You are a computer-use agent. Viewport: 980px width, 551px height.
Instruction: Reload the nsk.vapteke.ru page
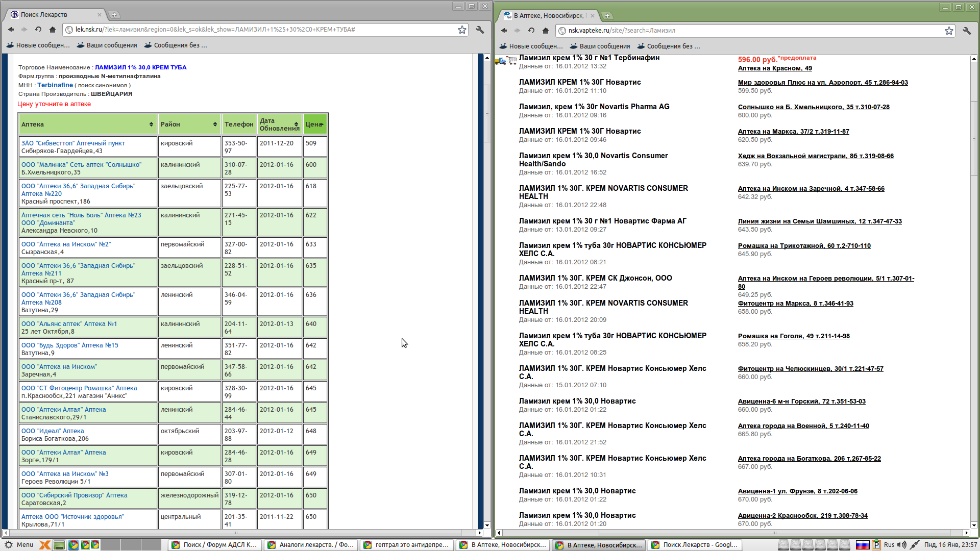click(x=531, y=31)
